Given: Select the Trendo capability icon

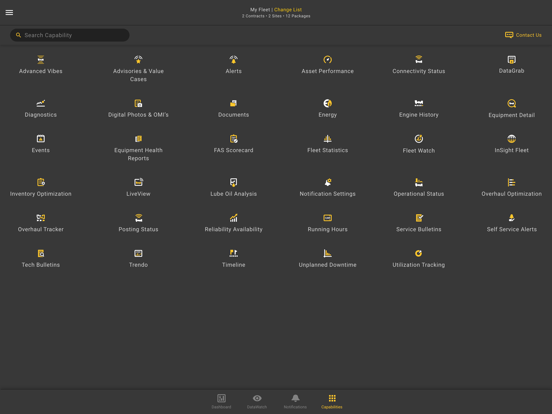Looking at the screenshot, I should 138,253.
